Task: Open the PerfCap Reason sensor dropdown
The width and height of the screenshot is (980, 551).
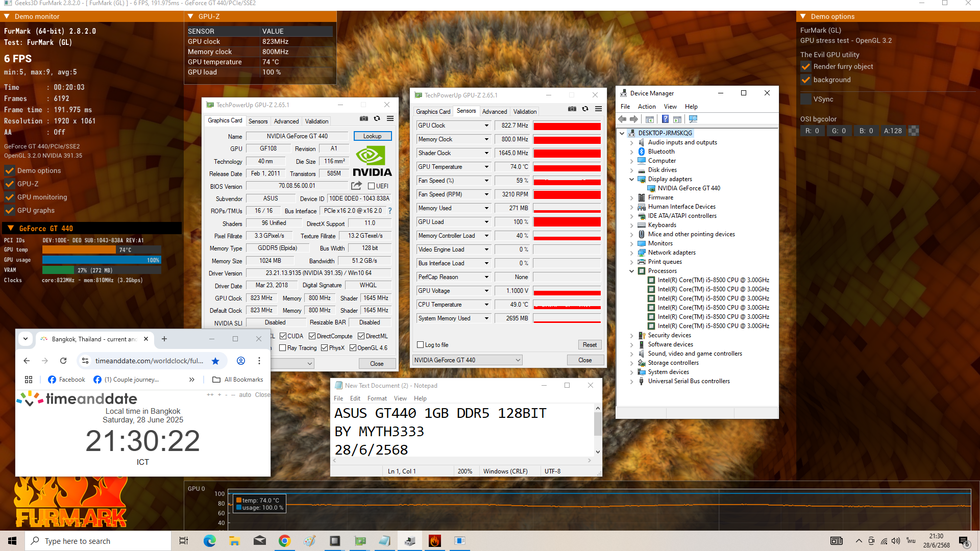Action: click(x=486, y=277)
